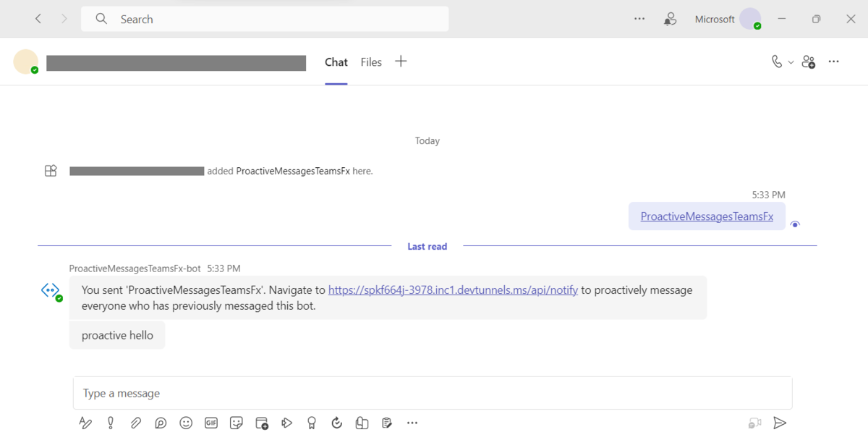Switch to the Files tab
Screen dimensions: 868x448
(x=371, y=62)
